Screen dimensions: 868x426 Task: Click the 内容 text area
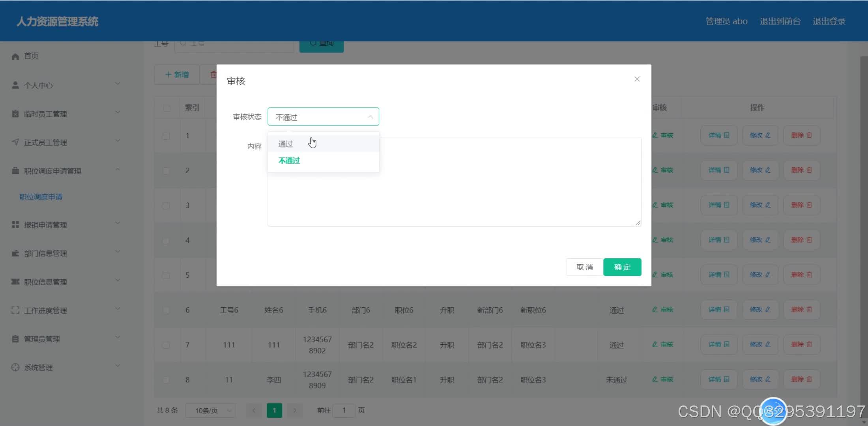point(454,181)
